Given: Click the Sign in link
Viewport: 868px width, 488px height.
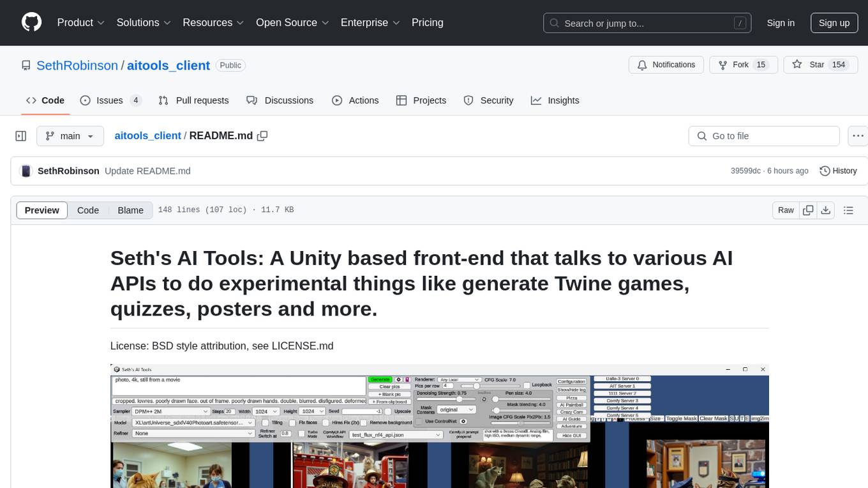Looking at the screenshot, I should tap(781, 23).
